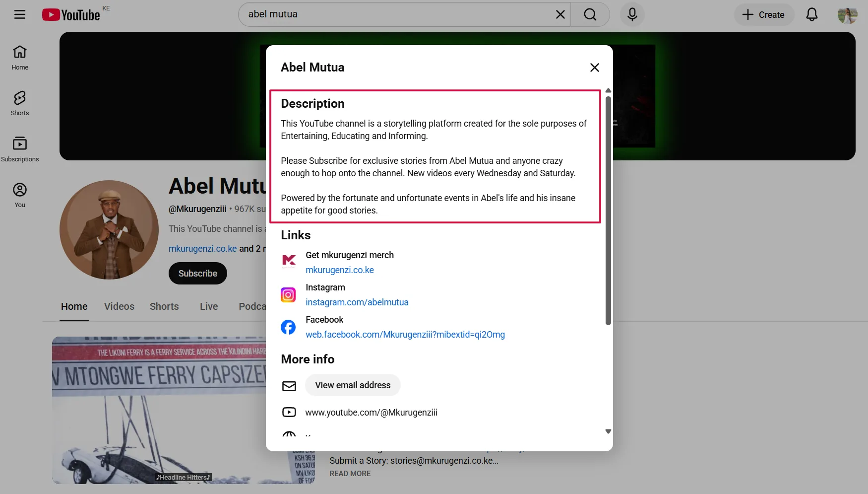Click the @Mkurugenziii channel handle

(197, 209)
